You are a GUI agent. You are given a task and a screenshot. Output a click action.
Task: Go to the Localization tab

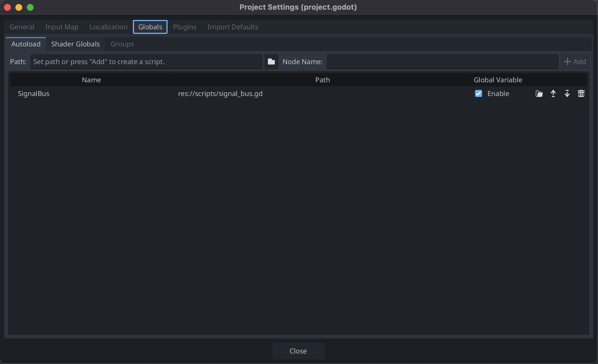pyautogui.click(x=108, y=27)
